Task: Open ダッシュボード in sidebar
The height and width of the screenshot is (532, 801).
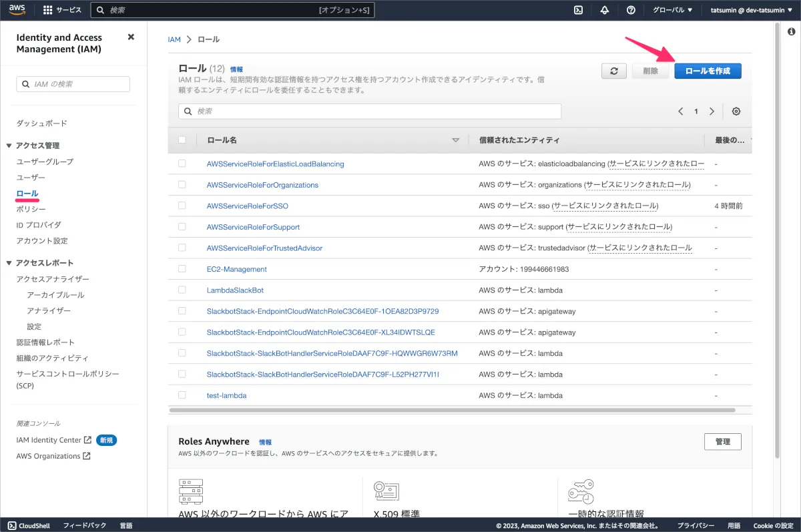Action: [x=41, y=123]
